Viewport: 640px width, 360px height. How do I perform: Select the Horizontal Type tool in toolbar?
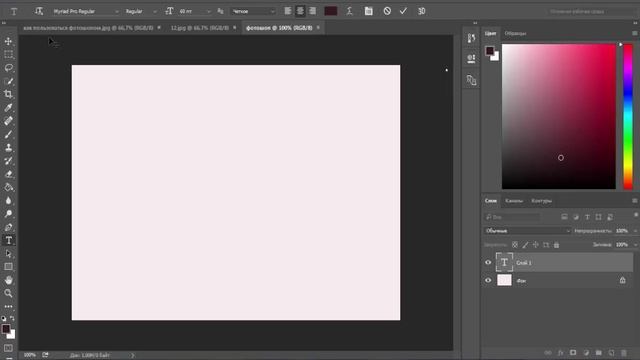(8, 240)
